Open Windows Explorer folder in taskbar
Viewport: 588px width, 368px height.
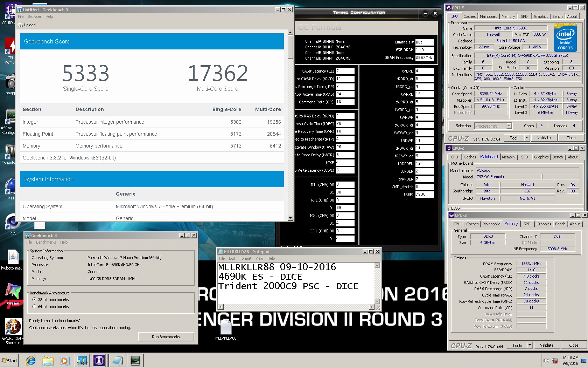[x=48, y=360]
